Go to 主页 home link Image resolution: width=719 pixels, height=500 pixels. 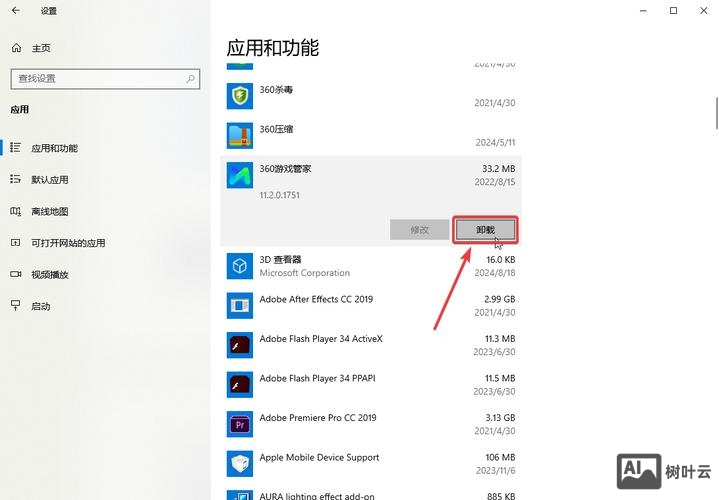pyautogui.click(x=41, y=48)
